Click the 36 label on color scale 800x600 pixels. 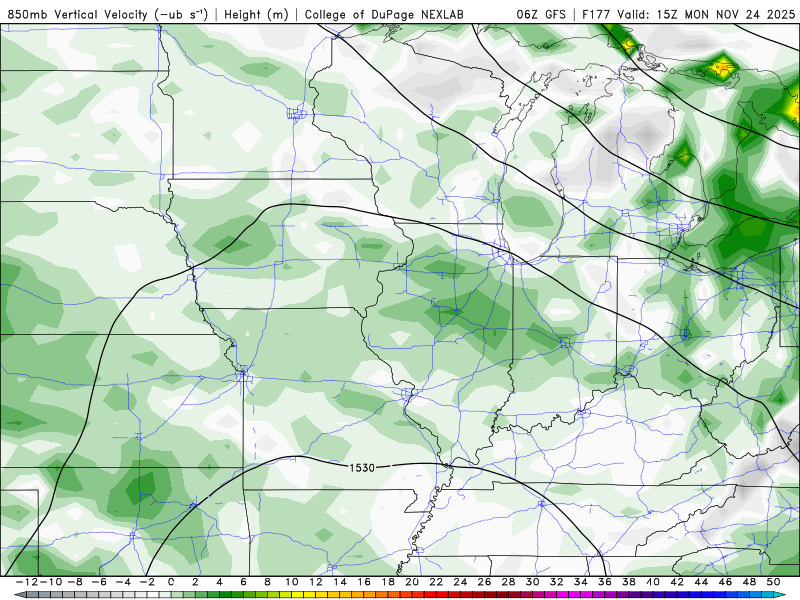(x=605, y=582)
